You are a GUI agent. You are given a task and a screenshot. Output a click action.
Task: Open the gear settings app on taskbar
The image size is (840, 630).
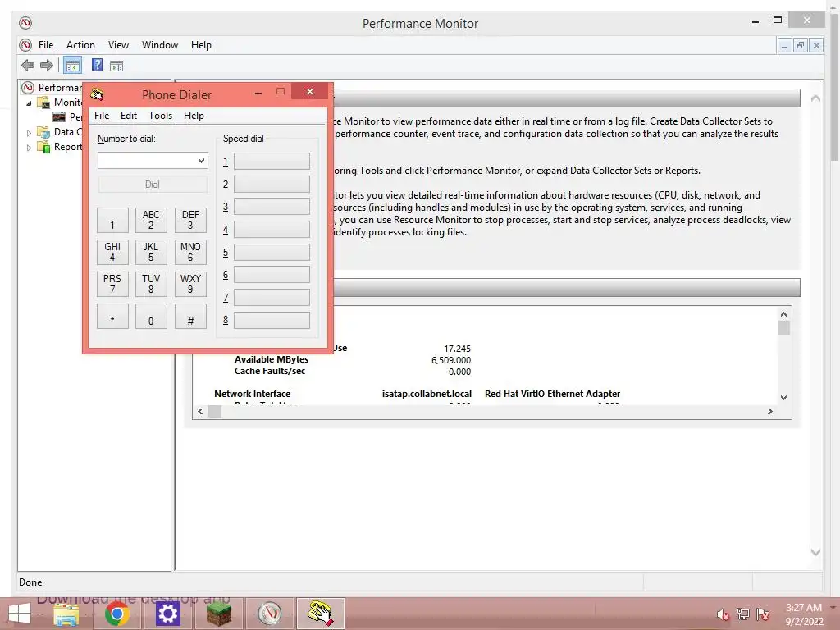tap(167, 614)
